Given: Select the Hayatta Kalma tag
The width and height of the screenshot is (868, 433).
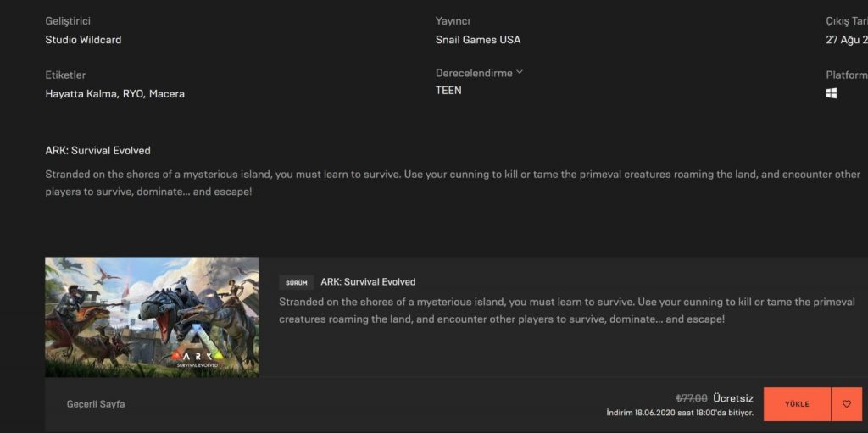Looking at the screenshot, I should tap(81, 94).
